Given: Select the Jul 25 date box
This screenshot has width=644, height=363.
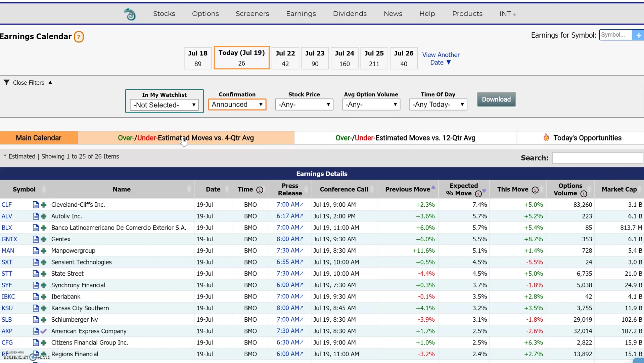Looking at the screenshot, I should point(374,58).
